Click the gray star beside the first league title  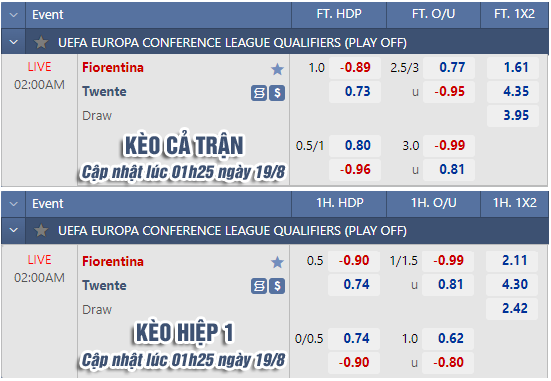coord(41,43)
